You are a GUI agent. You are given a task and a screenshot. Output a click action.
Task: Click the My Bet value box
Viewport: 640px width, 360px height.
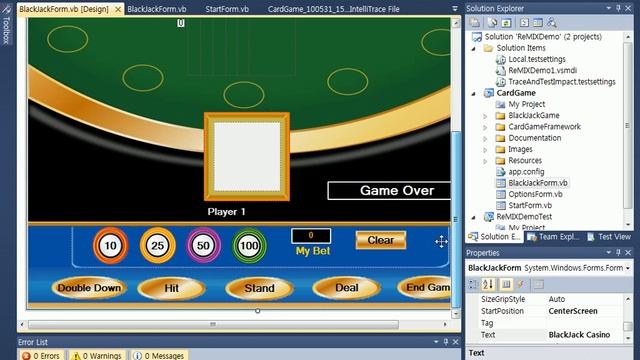click(x=311, y=236)
